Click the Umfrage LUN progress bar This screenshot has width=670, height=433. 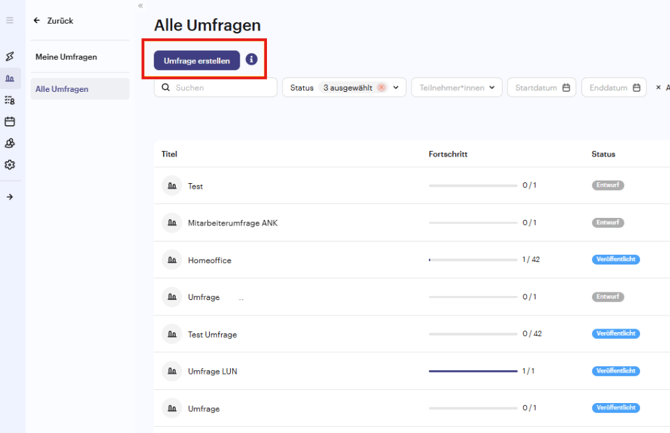click(x=473, y=371)
